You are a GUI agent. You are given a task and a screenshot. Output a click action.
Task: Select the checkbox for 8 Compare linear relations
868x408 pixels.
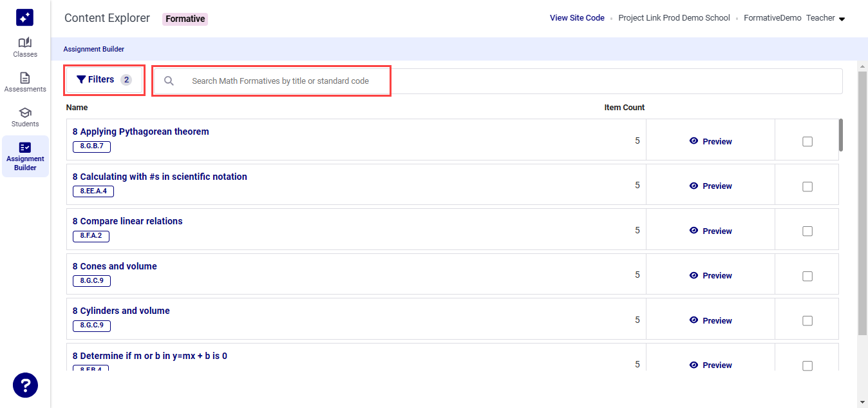(807, 231)
